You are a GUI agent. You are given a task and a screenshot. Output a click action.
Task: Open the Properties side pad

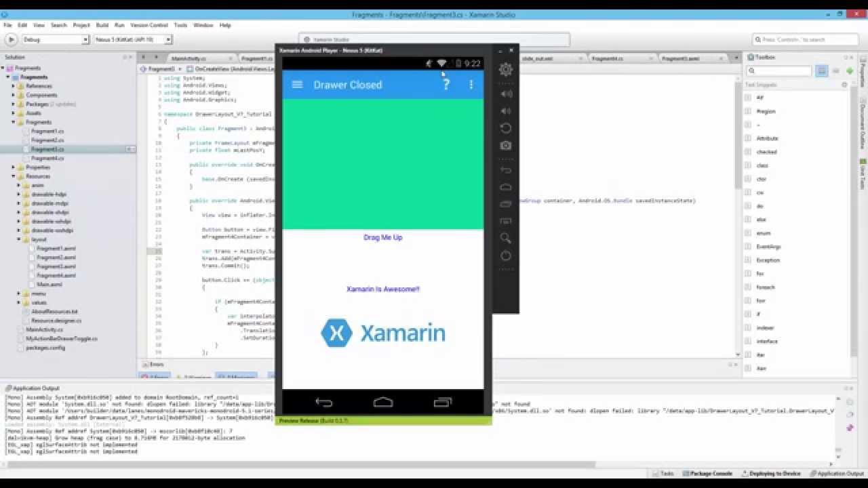(x=863, y=72)
